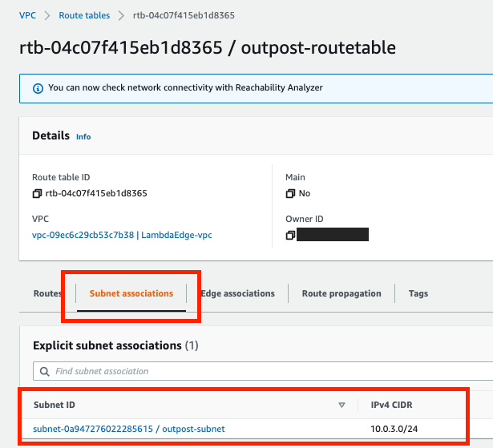Open the Routes tab
Image resolution: width=493 pixels, height=448 pixels.
click(x=47, y=293)
